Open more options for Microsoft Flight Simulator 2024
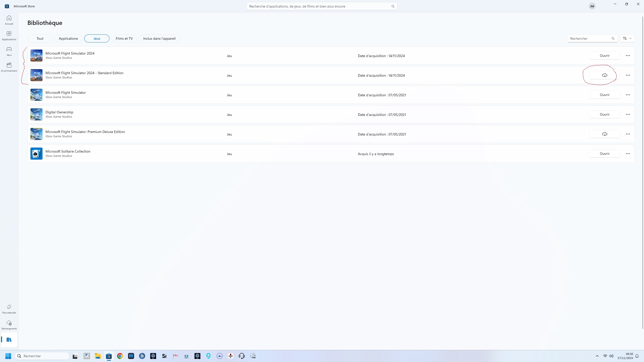The height and width of the screenshot is (362, 644). (628, 56)
